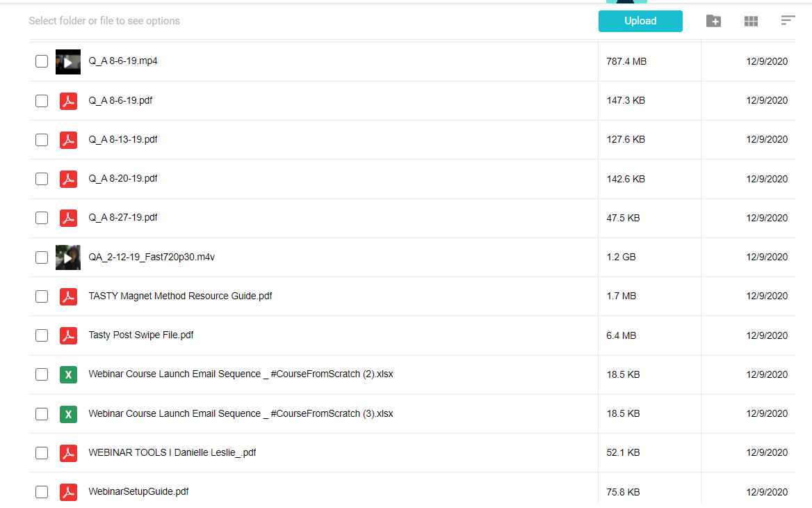The image size is (812, 508).
Task: Check the box for Q_A 8-6-19.mp4
Action: 42,61
